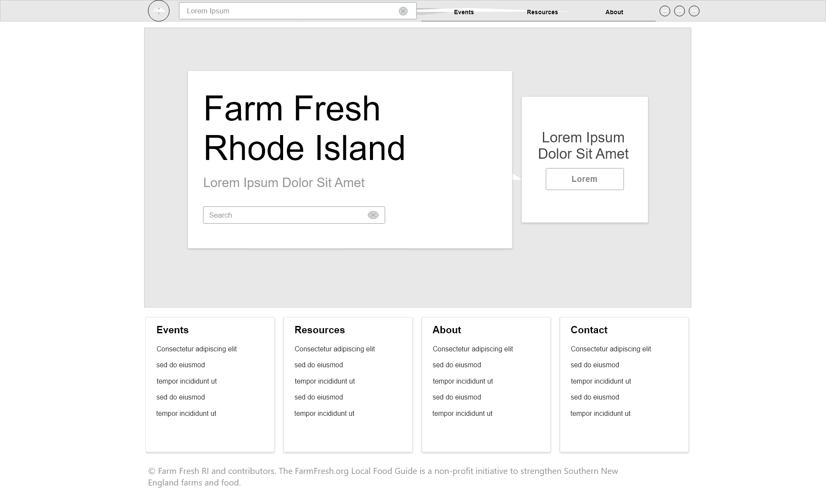Click the leftmost of three round header icons
Screen dimensions: 826x504
coord(665,11)
